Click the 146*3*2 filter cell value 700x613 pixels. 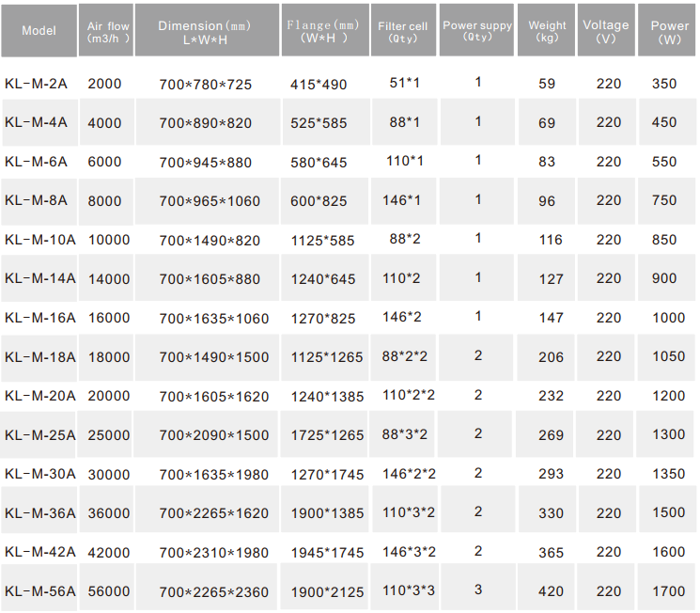pyautogui.click(x=409, y=551)
